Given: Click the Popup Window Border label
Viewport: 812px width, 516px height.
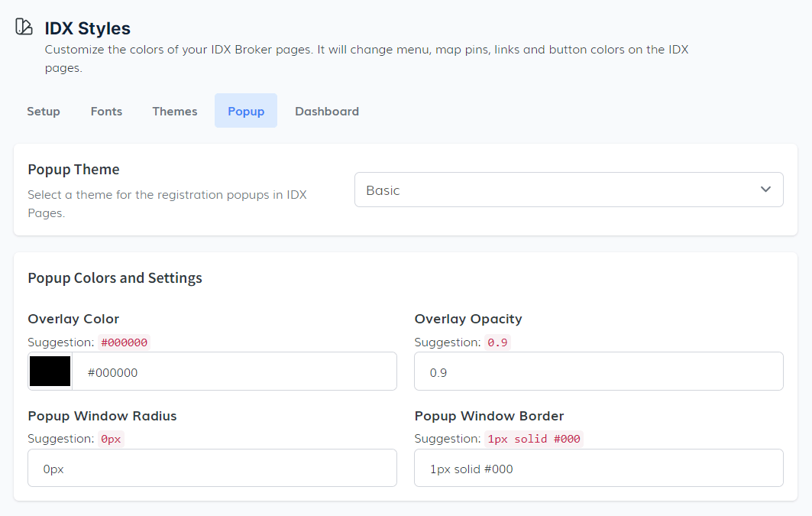Looking at the screenshot, I should click(x=489, y=416).
